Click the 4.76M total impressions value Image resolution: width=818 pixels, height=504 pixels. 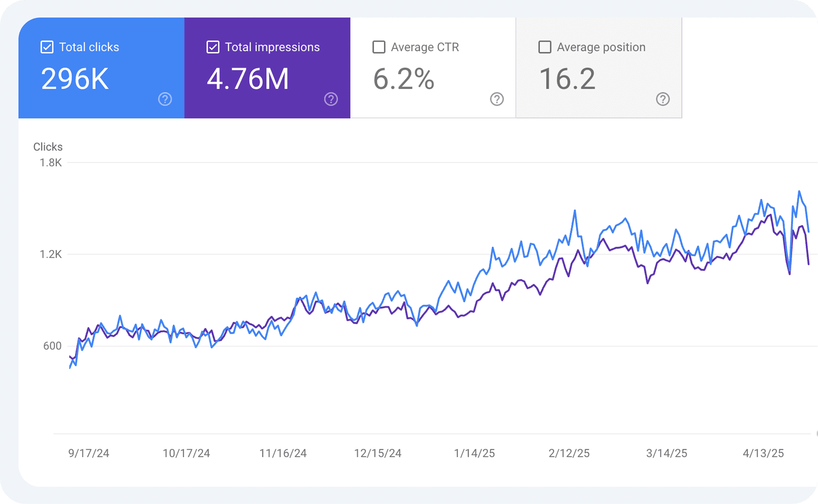248,78
